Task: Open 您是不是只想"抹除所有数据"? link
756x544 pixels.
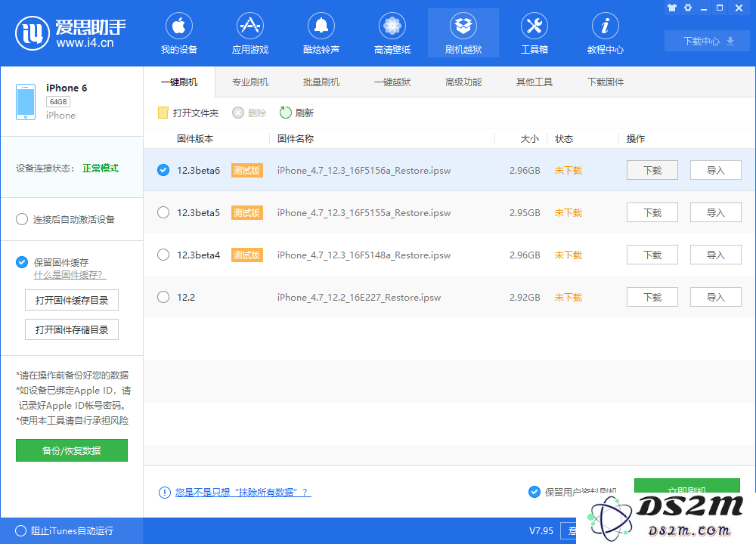Action: pyautogui.click(x=243, y=493)
